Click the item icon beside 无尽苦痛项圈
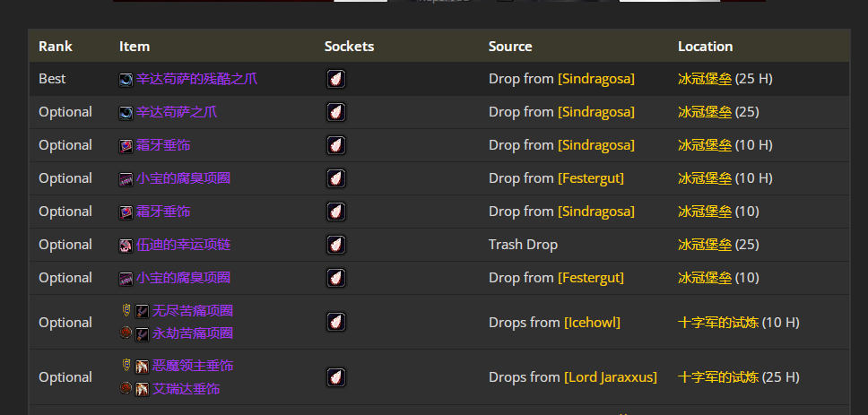This screenshot has width=868, height=415. 142,311
